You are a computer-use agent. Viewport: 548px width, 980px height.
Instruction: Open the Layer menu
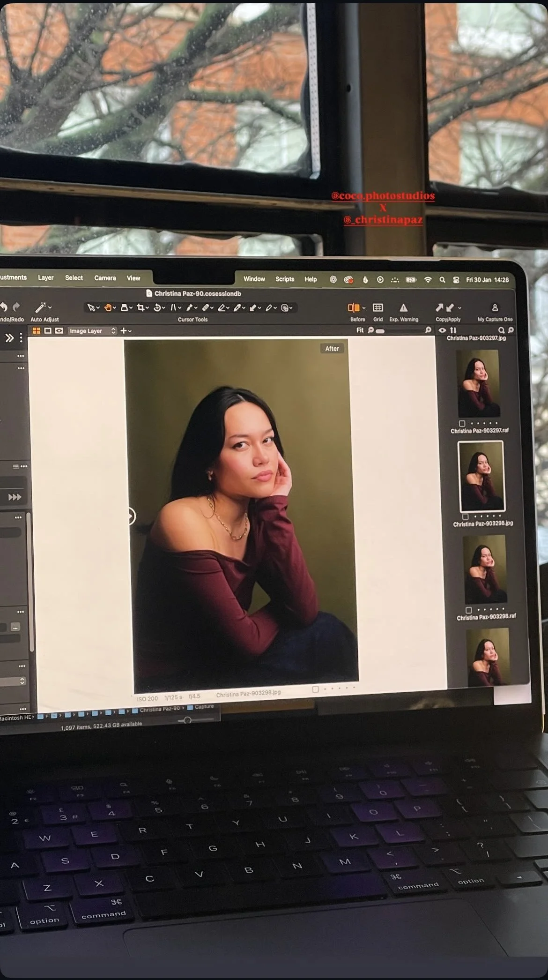46,277
